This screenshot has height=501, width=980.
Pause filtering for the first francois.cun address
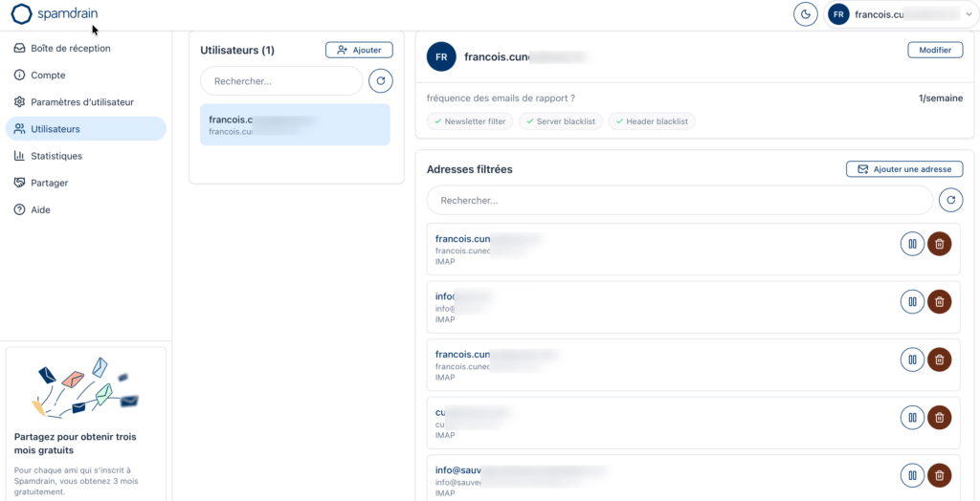click(912, 244)
